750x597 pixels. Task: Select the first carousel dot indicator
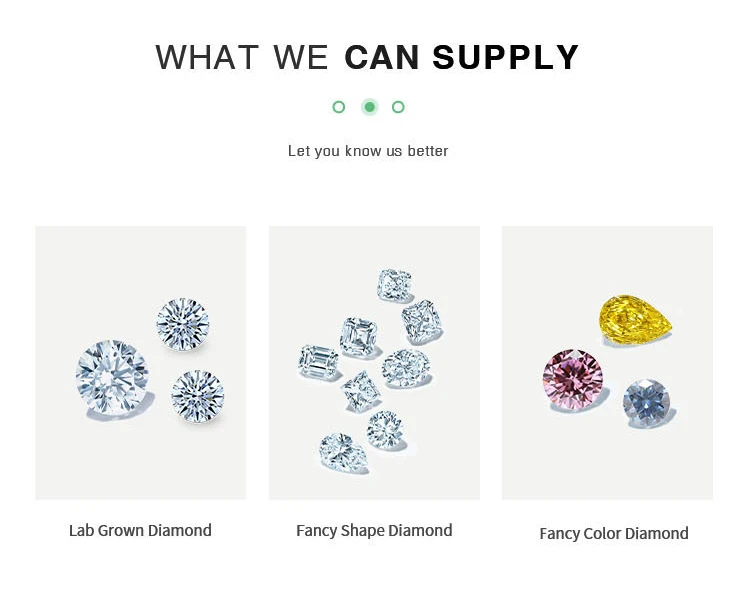tap(339, 107)
